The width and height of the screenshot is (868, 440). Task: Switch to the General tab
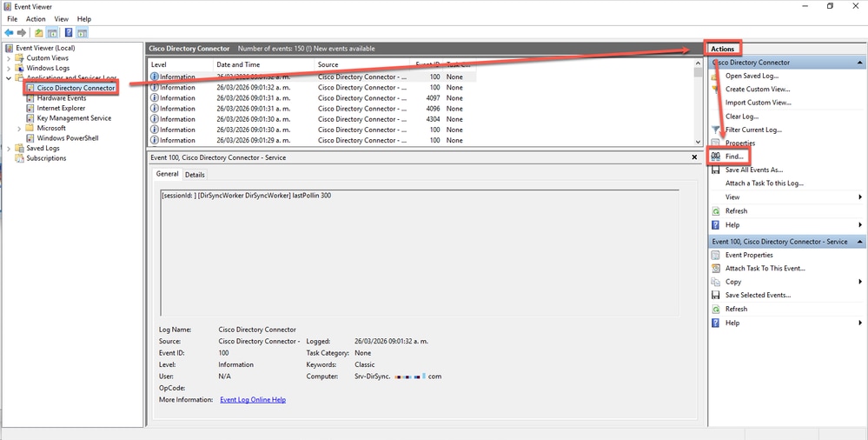[x=167, y=174]
